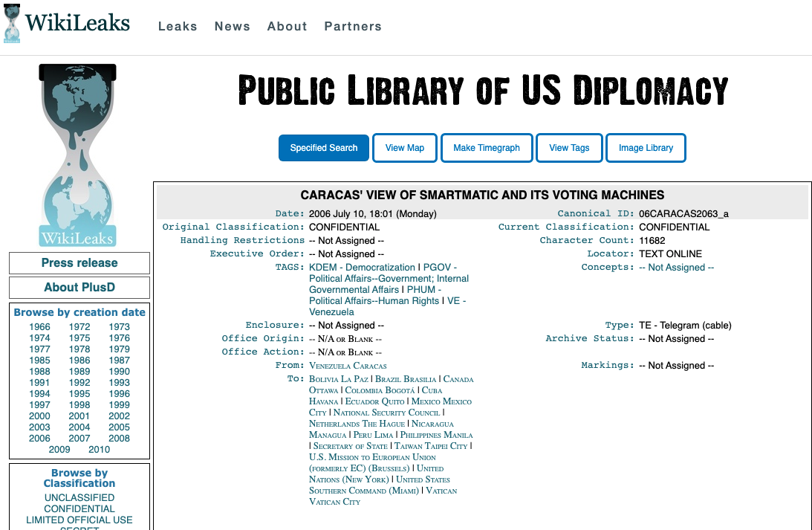
Task: Select the Canonical ID 06CARACAS2063_a text
Action: coord(683,213)
